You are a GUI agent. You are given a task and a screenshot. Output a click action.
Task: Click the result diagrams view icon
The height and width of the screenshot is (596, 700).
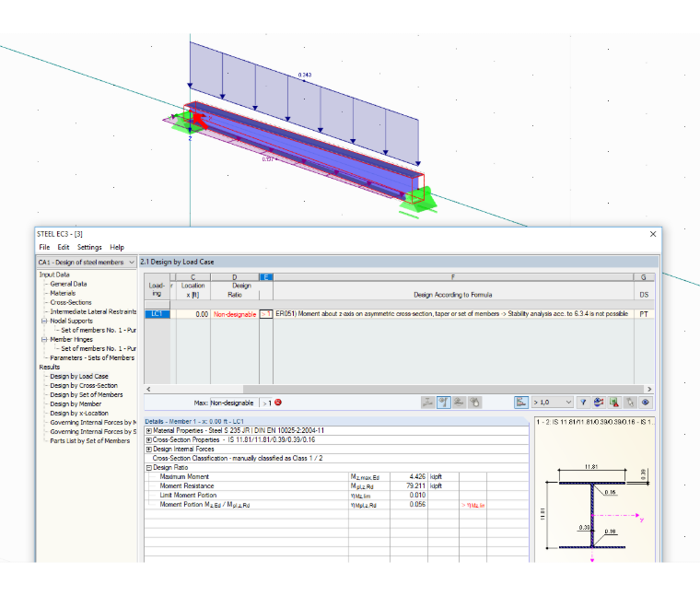[599, 403]
